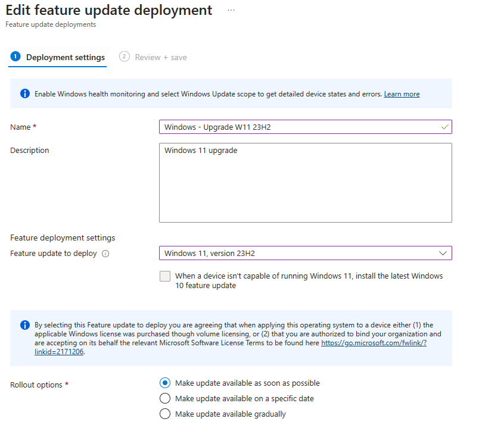Image resolution: width=504 pixels, height=428 pixels.
Task: Click the blue info icon in license terms banner
Action: 24,325
